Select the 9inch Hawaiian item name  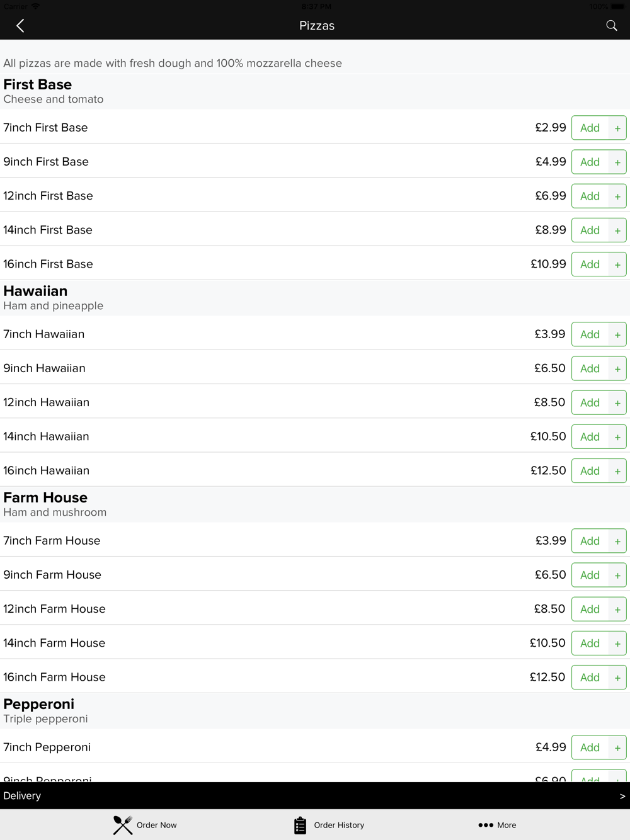tap(44, 368)
